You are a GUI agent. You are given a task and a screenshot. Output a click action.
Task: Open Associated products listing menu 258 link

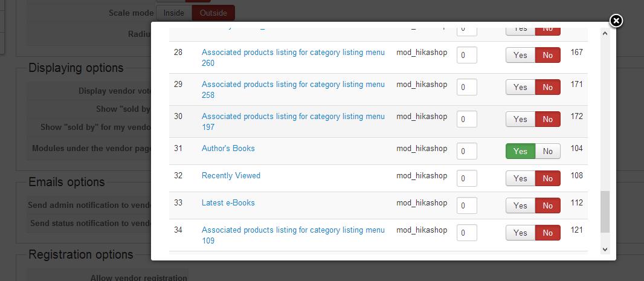click(x=293, y=85)
